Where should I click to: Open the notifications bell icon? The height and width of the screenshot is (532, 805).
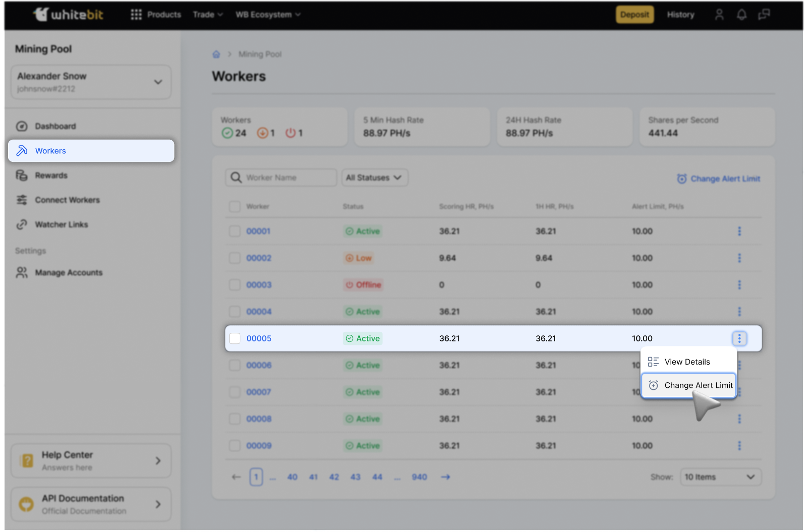(x=741, y=15)
